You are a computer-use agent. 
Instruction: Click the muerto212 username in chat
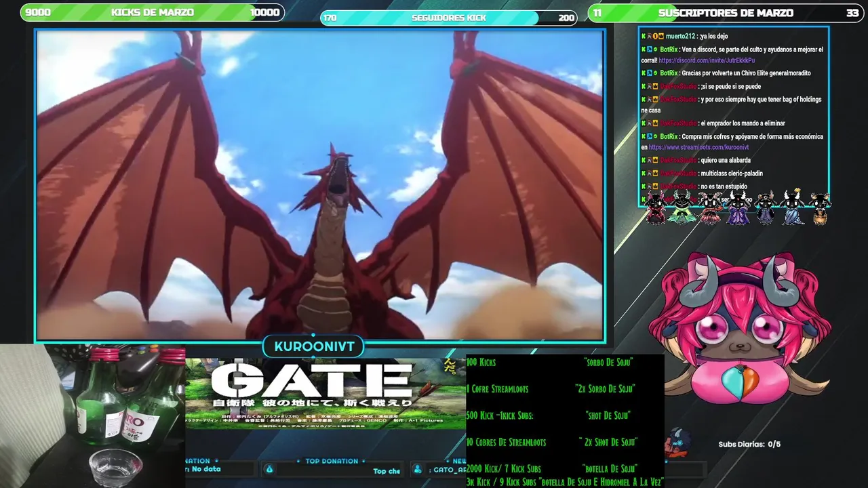tap(682, 37)
